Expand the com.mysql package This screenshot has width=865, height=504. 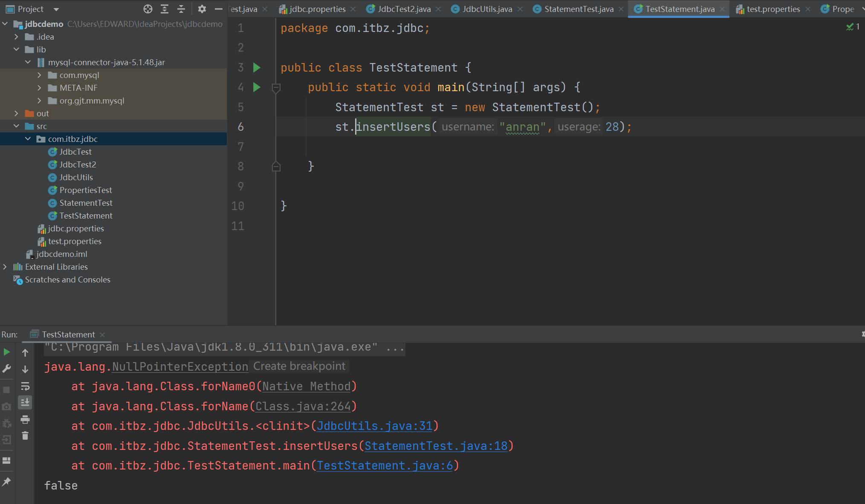[x=39, y=75]
